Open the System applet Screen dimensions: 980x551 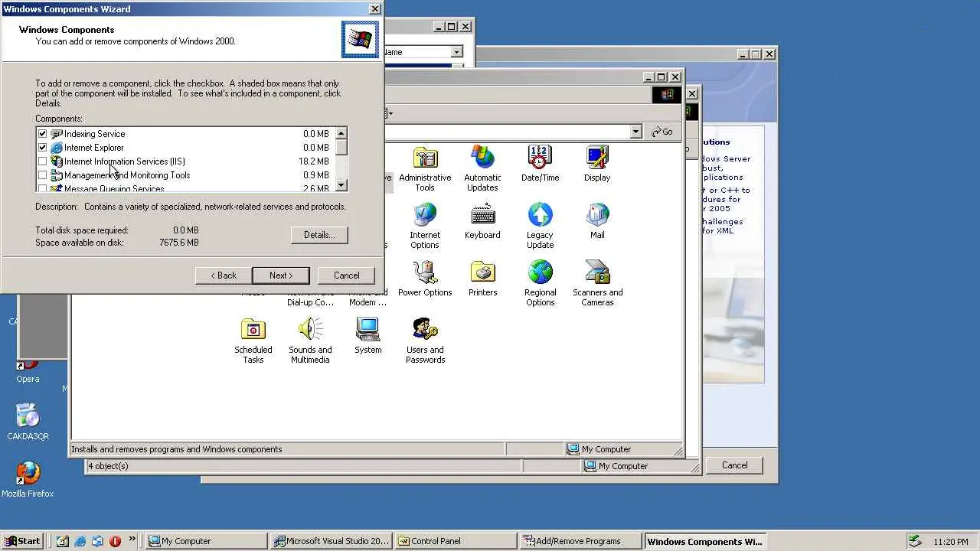[367, 336]
